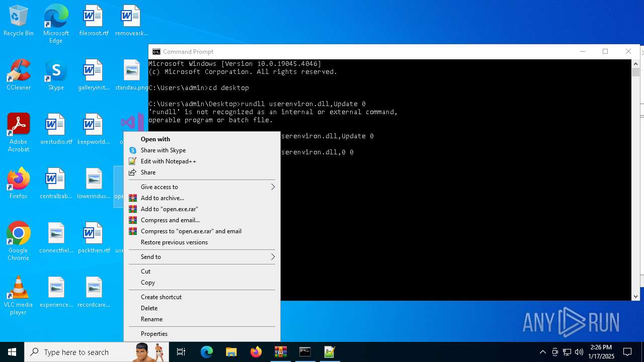Maximize the Command Prompt window
Viewport: 644px width, 362px height.
(605, 52)
